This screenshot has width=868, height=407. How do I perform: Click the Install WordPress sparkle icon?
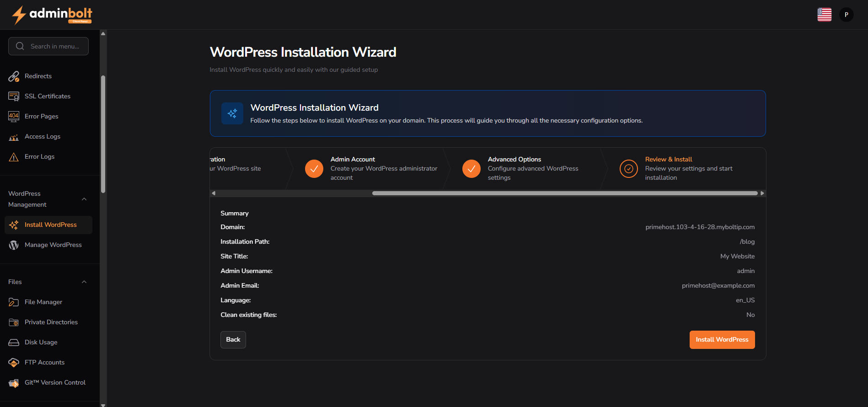(14, 225)
